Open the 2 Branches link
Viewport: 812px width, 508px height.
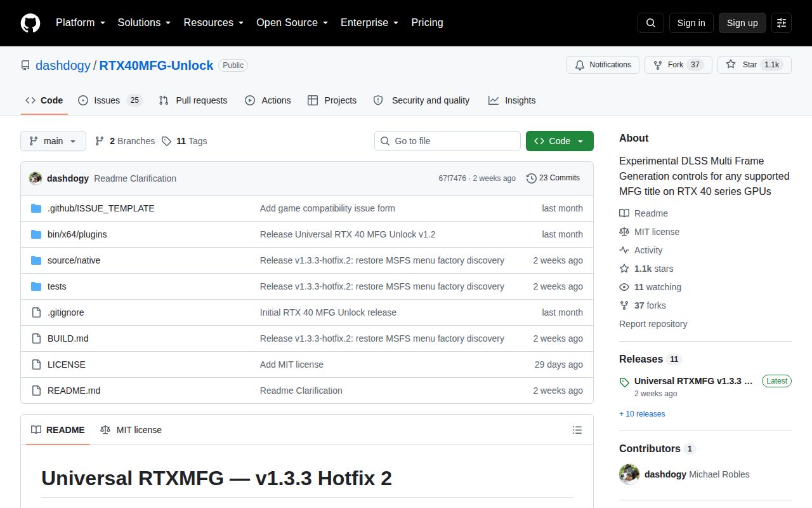pos(125,141)
